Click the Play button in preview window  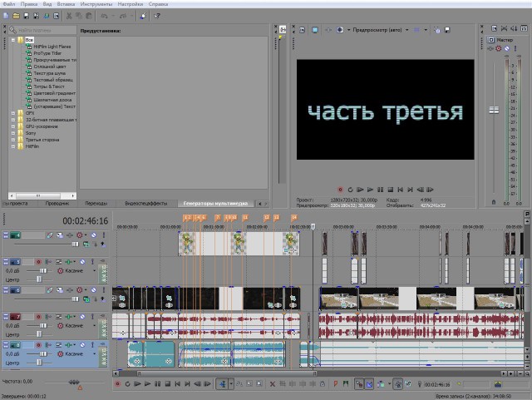(x=371, y=190)
